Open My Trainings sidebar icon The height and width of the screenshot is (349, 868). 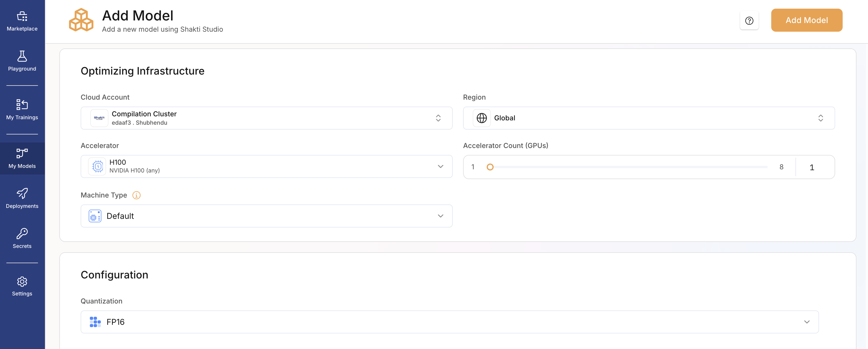point(22,105)
